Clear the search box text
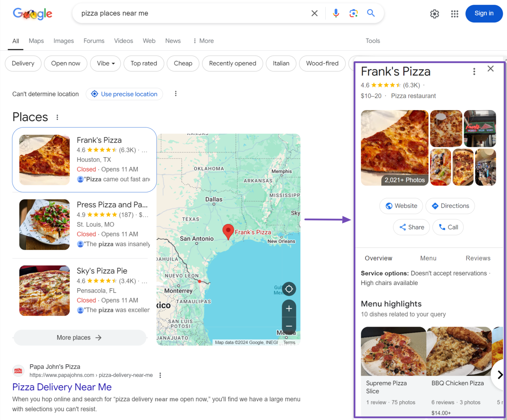 tap(314, 13)
